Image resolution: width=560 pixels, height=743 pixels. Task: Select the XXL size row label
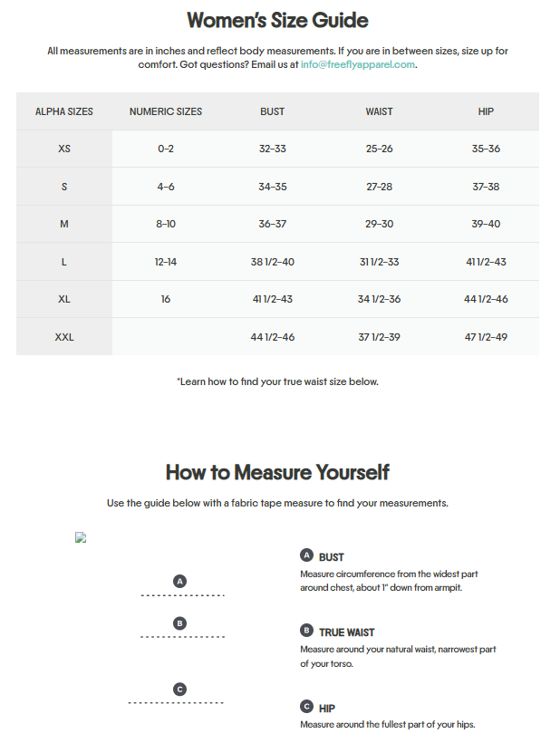[64, 337]
